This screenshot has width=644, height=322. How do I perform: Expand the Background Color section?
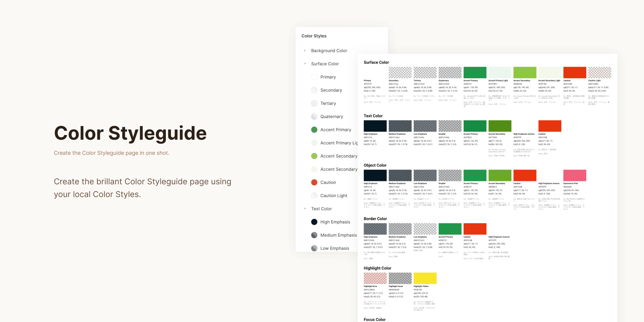[305, 51]
